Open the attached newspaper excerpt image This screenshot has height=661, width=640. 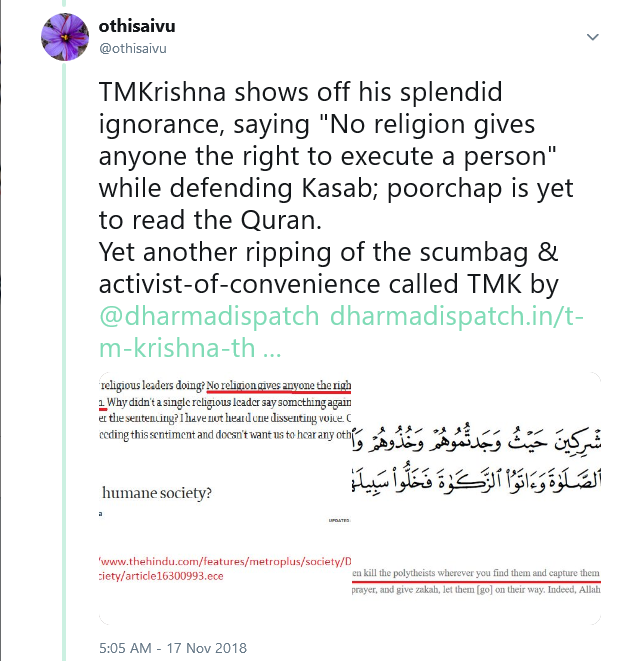(225, 498)
